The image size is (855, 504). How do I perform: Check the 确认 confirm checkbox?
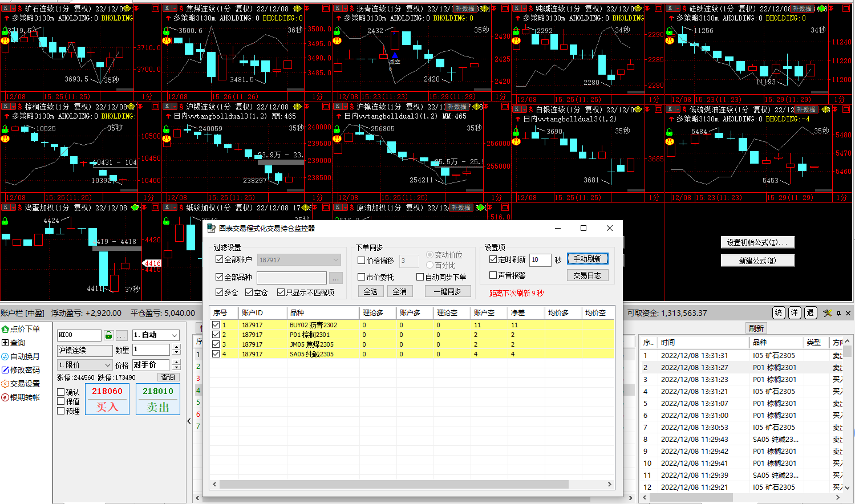click(61, 392)
